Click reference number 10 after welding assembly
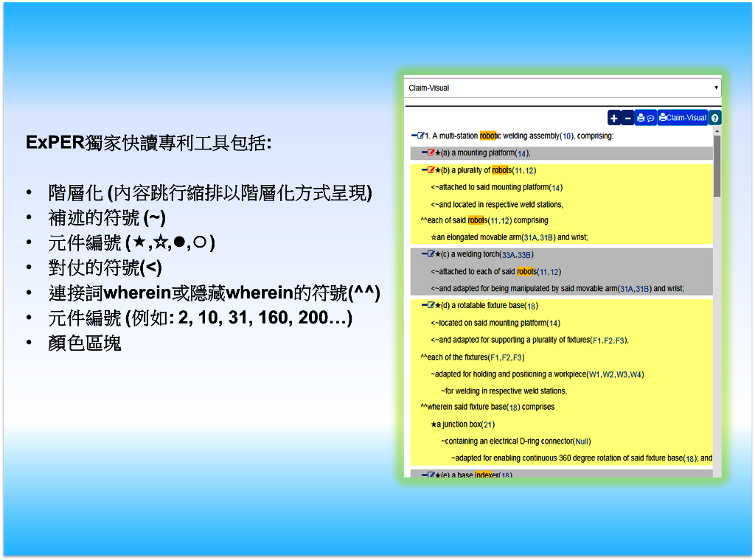The image size is (755, 560). tap(566, 136)
